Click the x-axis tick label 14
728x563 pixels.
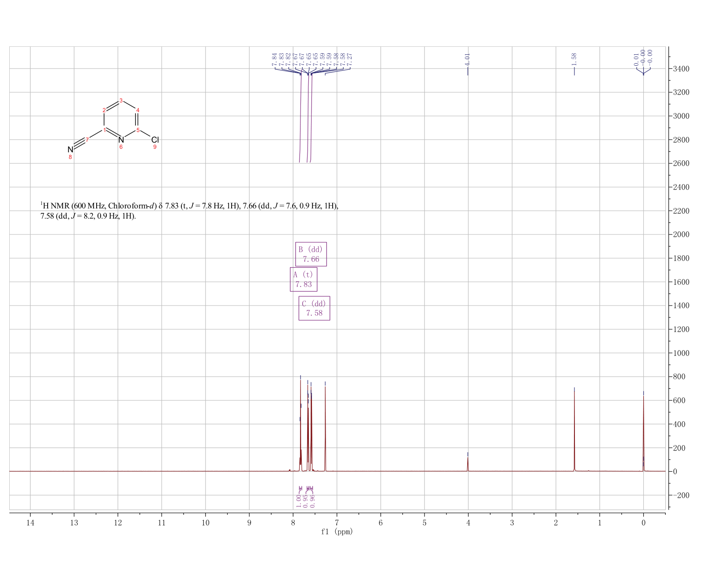click(30, 523)
